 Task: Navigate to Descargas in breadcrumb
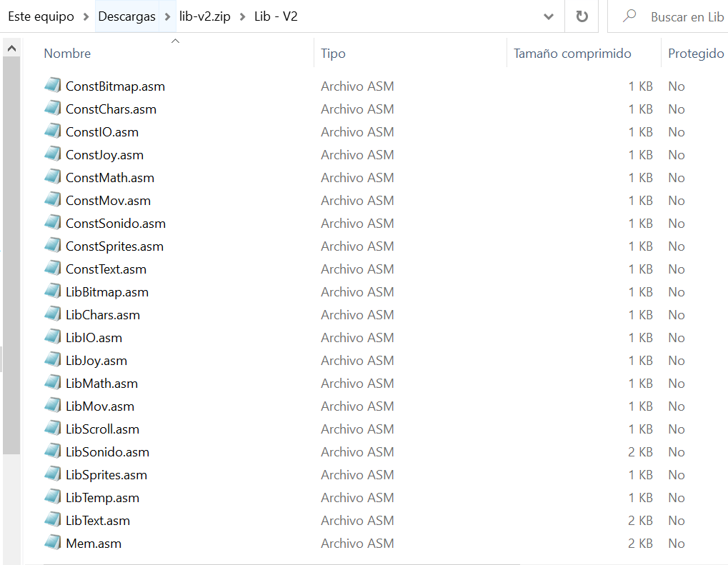126,16
